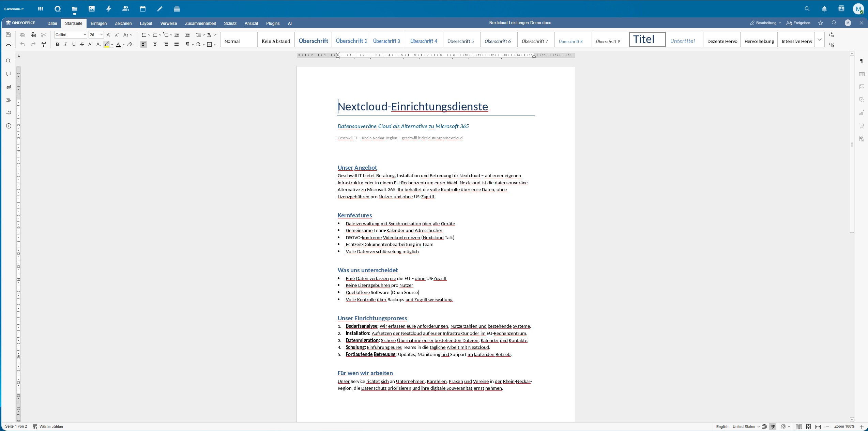Switch to the Plugins tab

[x=273, y=23]
